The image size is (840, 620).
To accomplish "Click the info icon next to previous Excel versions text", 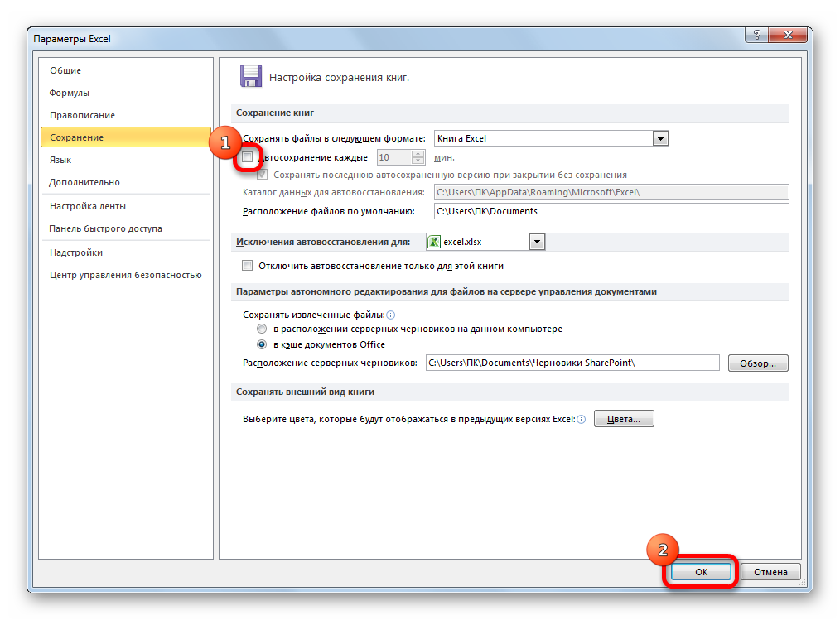I will (x=581, y=420).
